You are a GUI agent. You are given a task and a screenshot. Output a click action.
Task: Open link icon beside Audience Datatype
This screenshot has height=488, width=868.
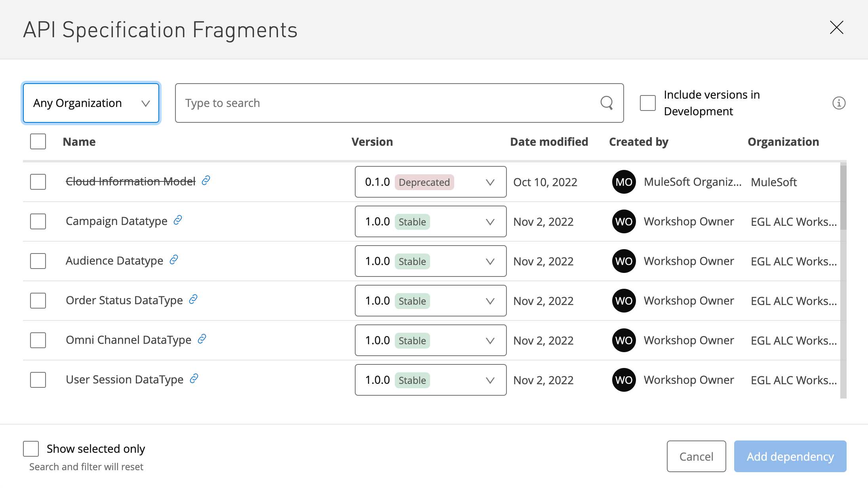173,260
